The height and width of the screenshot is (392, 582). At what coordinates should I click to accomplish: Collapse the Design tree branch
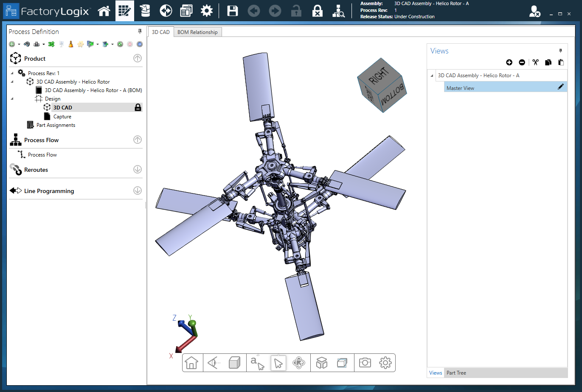(x=12, y=98)
